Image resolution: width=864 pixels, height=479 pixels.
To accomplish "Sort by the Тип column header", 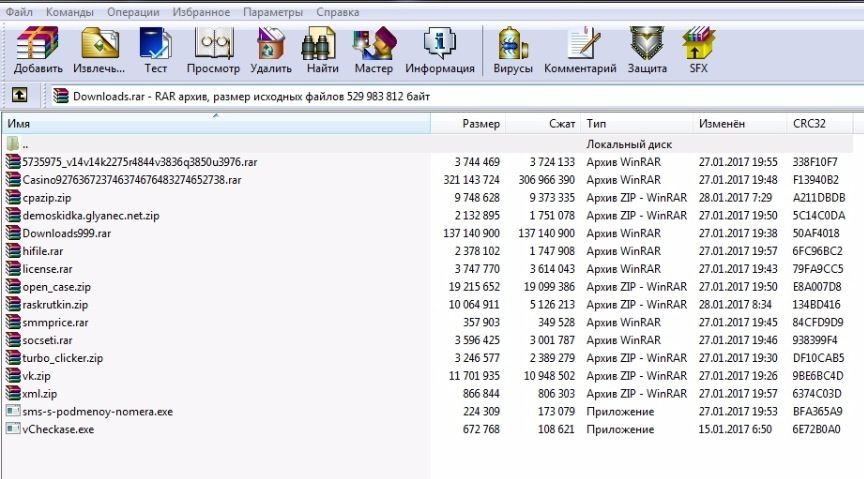I will (x=636, y=123).
